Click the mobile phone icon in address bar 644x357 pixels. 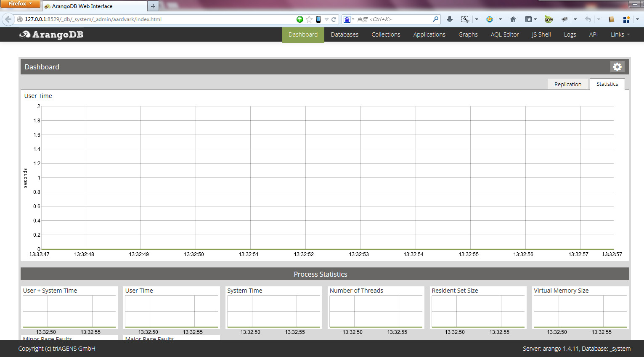point(318,19)
